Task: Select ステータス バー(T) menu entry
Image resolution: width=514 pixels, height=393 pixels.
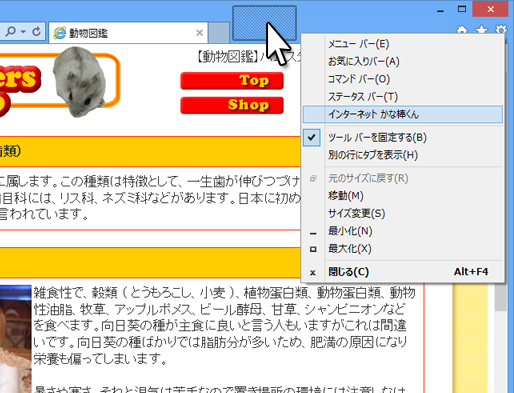Action: coord(403,97)
